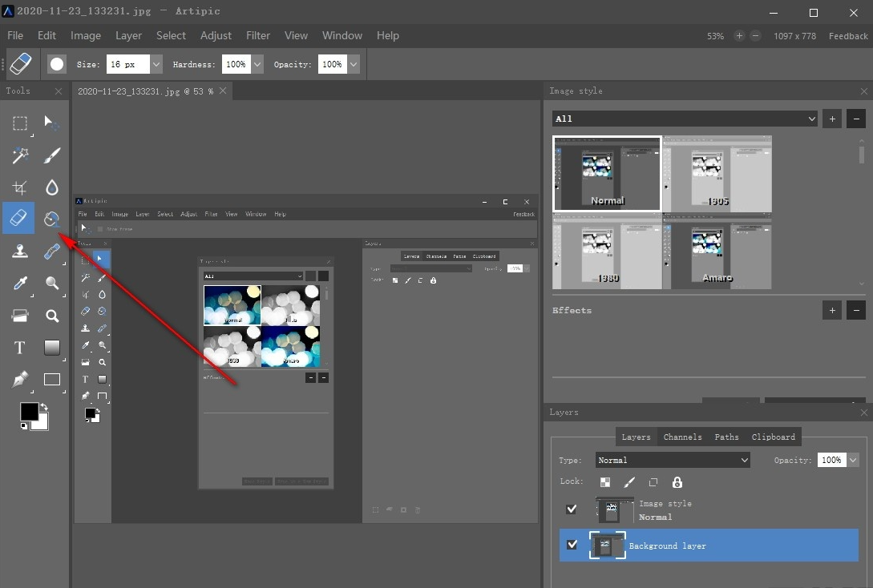Close the Image style panel
This screenshot has width=873, height=588.
pos(863,91)
